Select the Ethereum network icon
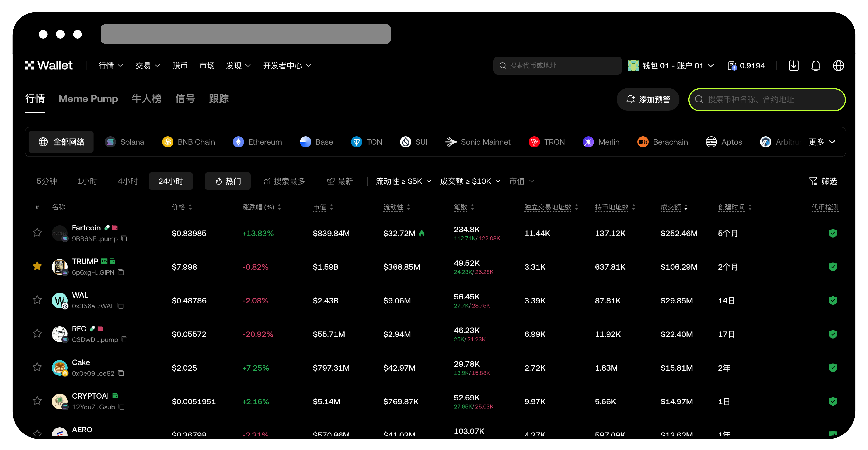 [239, 142]
